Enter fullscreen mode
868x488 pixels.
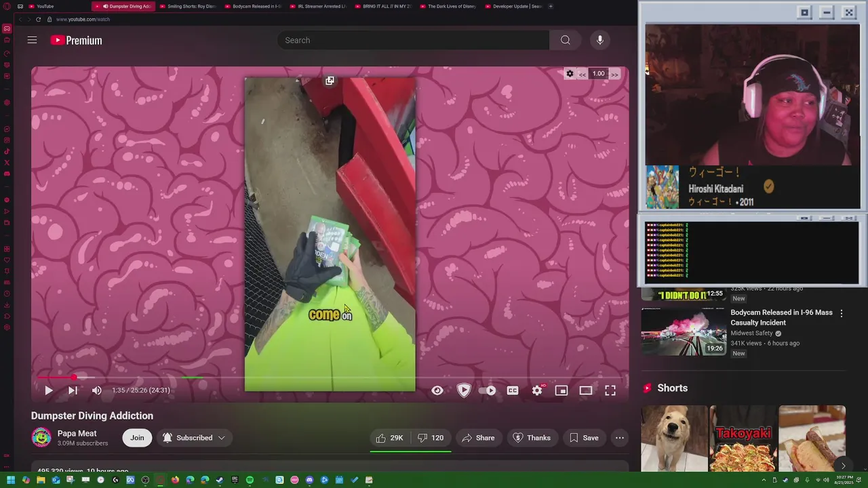(610, 390)
